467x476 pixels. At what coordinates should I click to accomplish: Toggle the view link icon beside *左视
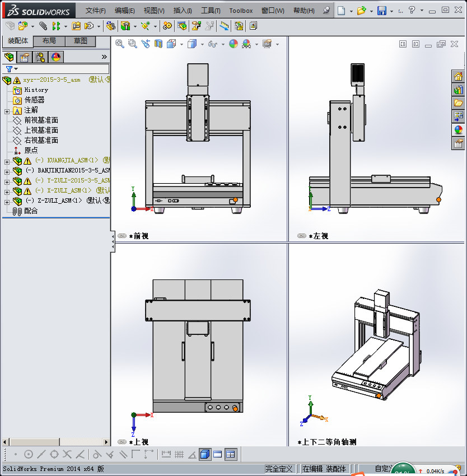[301, 236]
